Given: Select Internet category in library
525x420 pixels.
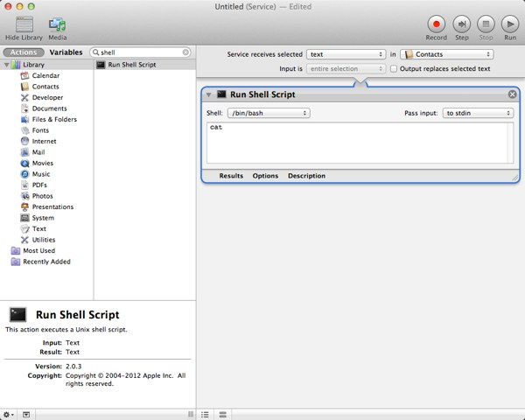Looking at the screenshot, I should [x=38, y=142].
